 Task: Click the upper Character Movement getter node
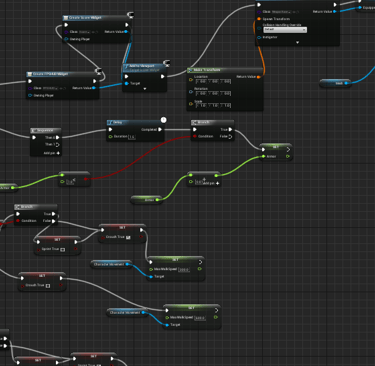(111, 264)
